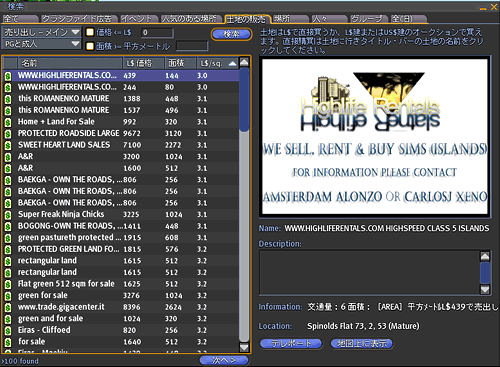Click the up arrow at top of results scrollbar
500x367 pixels.
pos(244,62)
